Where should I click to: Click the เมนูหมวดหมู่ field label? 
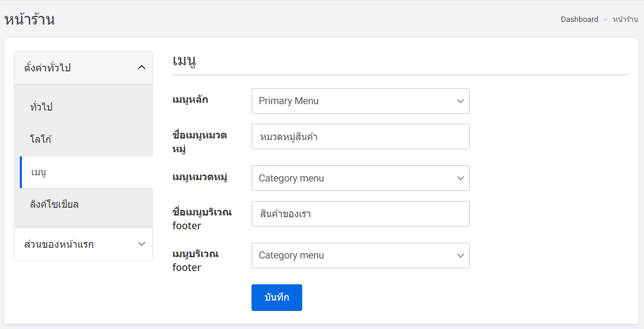click(200, 177)
